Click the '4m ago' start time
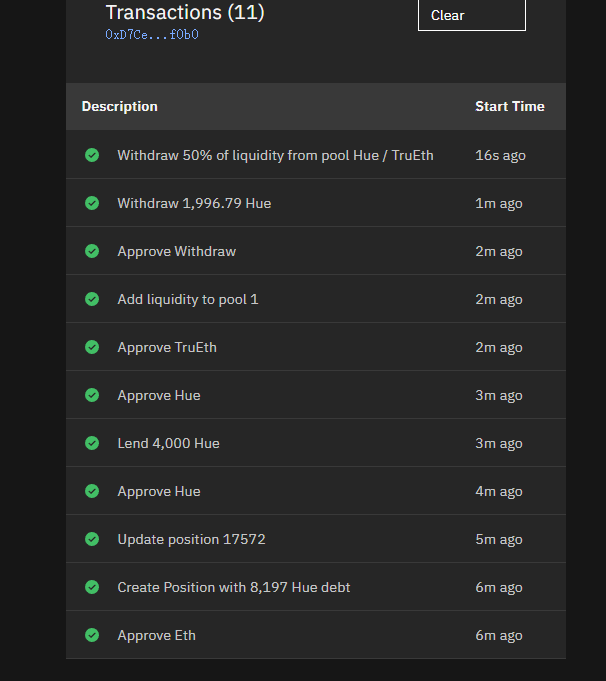 (499, 491)
